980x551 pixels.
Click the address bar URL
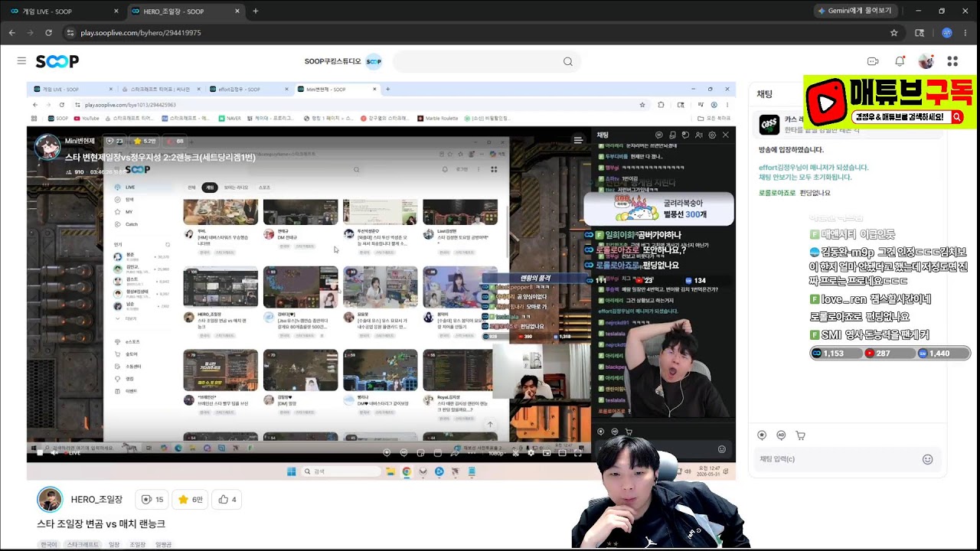click(141, 33)
